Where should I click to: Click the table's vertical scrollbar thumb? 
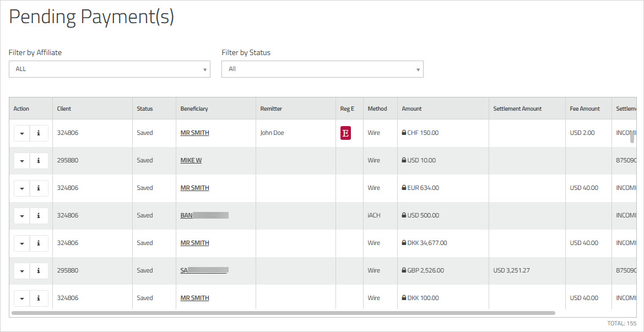(632, 138)
